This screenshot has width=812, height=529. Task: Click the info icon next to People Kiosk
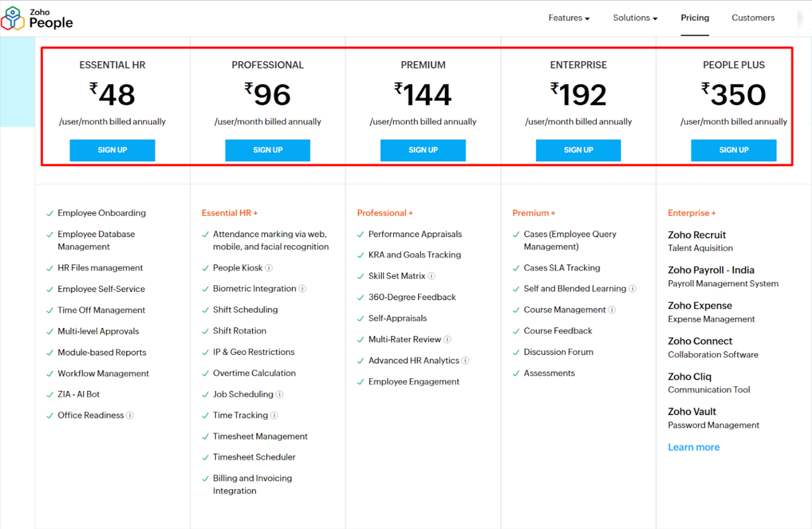coord(270,268)
